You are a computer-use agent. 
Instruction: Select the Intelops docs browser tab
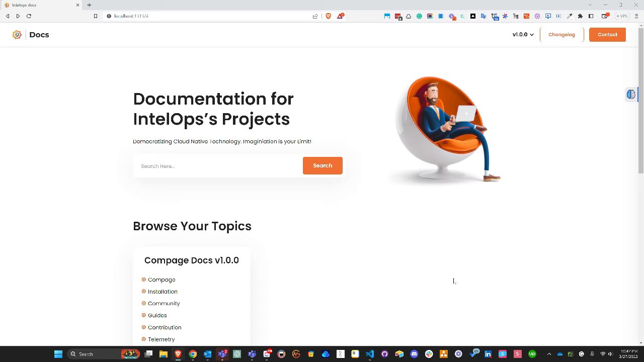pyautogui.click(x=42, y=5)
